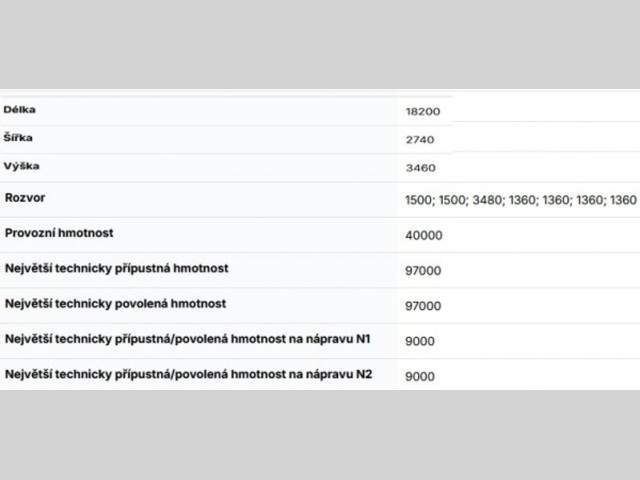Click the Největší technicky povolená hmotnost label
This screenshot has width=640, height=480.
point(115,303)
